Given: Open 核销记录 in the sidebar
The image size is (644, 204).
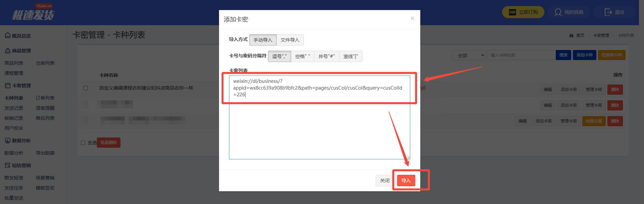Looking at the screenshot, I should coord(14,118).
